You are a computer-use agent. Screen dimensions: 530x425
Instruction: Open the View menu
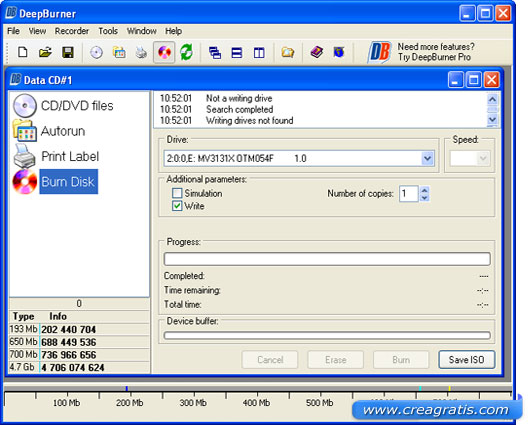[x=37, y=31]
